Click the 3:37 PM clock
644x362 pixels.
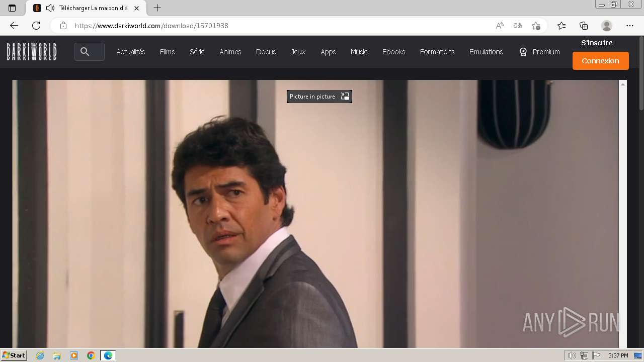coord(618,355)
